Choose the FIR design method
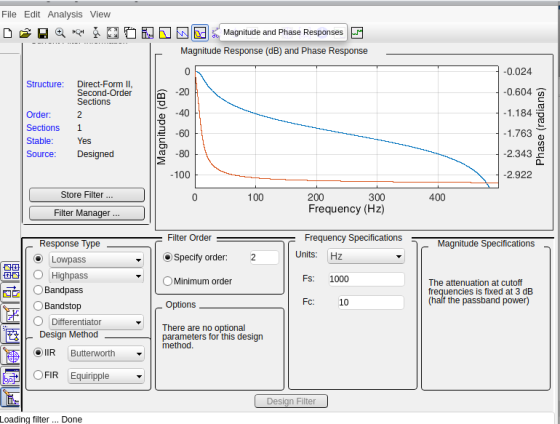Screen dimensions: 560x424 pyautogui.click(x=46, y=375)
